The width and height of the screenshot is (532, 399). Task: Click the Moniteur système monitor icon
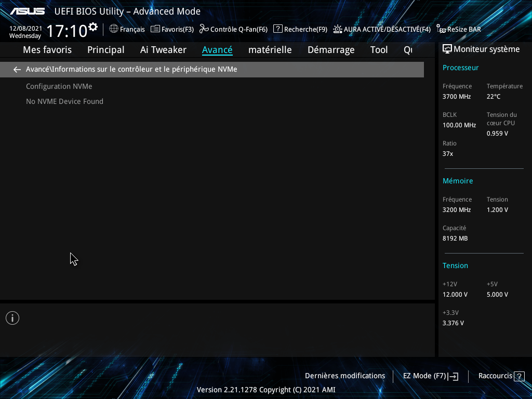[447, 49]
